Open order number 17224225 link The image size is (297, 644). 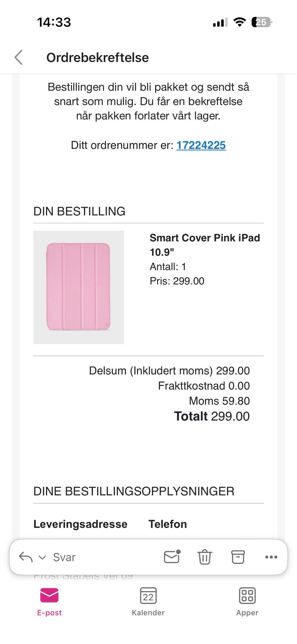(x=201, y=145)
